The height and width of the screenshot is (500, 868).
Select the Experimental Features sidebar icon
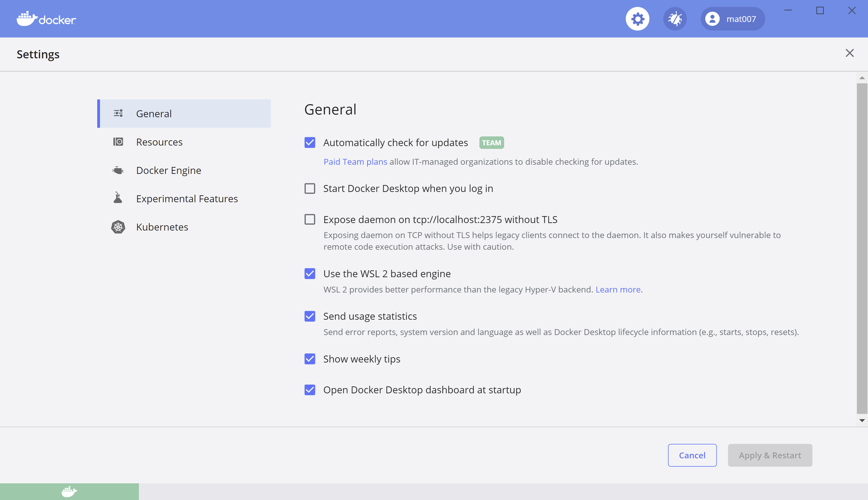(118, 198)
